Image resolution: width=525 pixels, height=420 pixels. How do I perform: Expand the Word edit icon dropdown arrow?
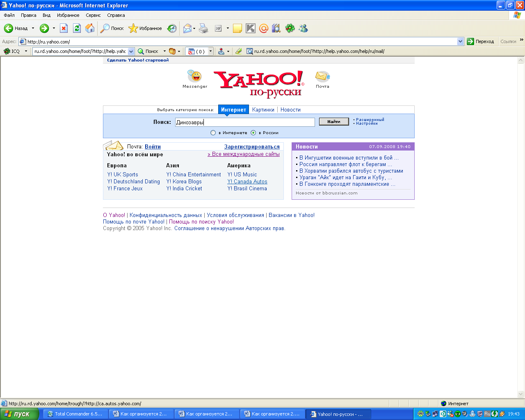228,28
